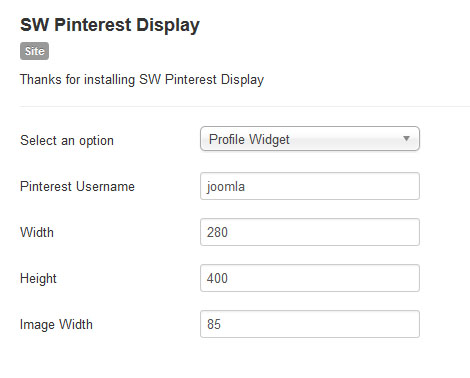Click the Height label
The height and width of the screenshot is (378, 470).
click(x=38, y=279)
